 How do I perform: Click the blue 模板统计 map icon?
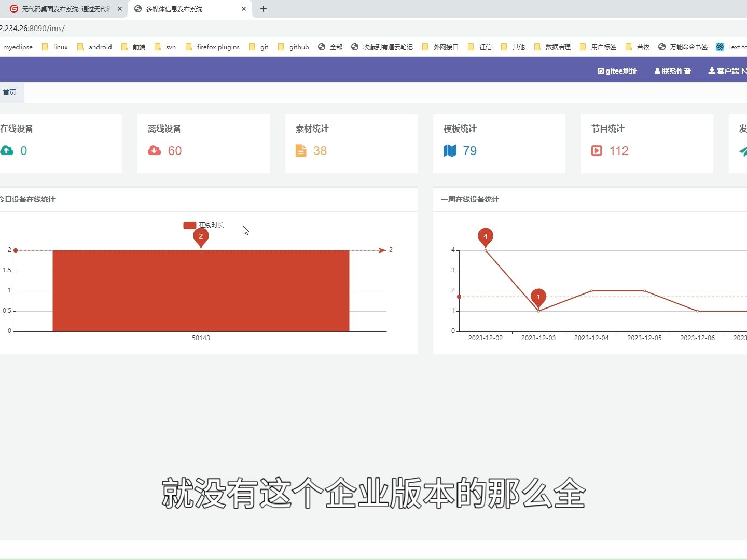click(x=450, y=150)
